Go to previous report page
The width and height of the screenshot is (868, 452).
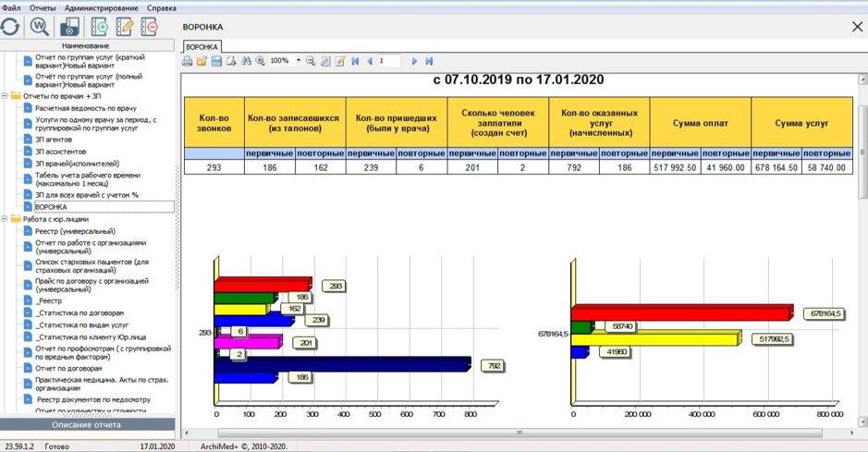pyautogui.click(x=369, y=61)
